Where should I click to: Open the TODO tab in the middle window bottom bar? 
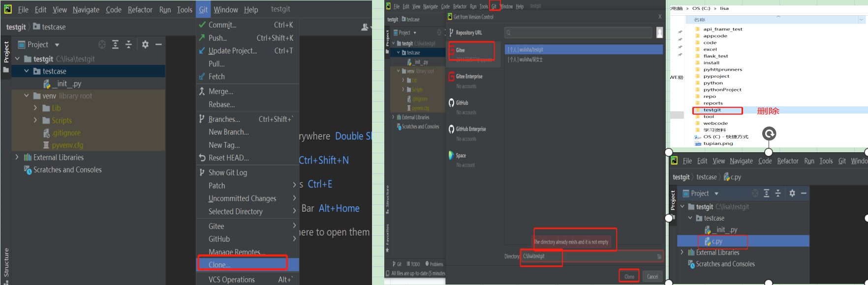tap(413, 264)
